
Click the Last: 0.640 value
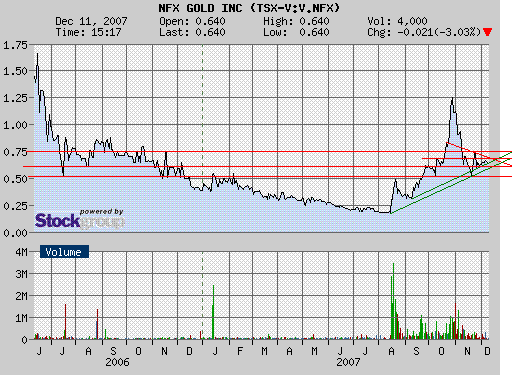pyautogui.click(x=192, y=32)
